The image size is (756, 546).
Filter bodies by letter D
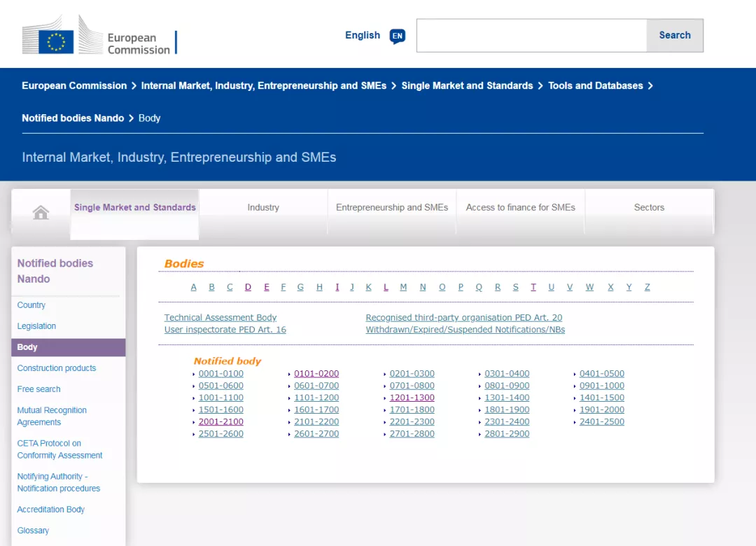pos(248,287)
